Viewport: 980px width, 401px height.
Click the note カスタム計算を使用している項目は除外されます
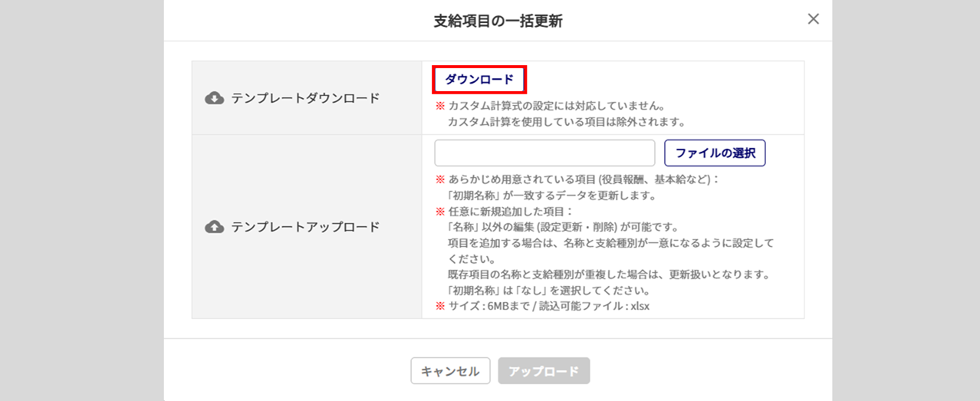click(566, 121)
